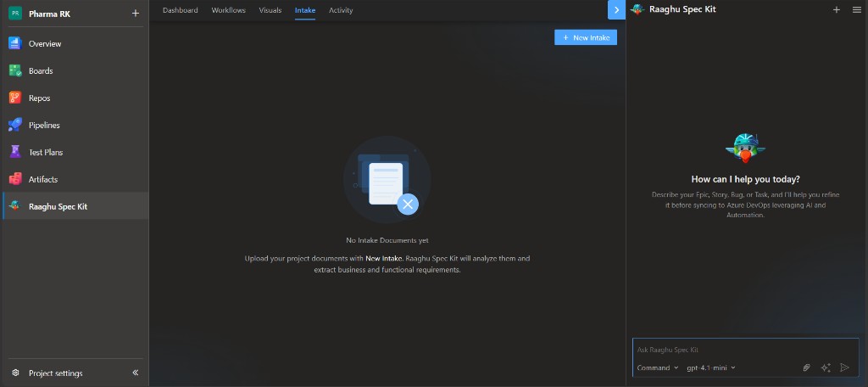Image resolution: width=868 pixels, height=387 pixels.
Task: Open the gpt-4.1-mini model dropdown
Action: (x=711, y=367)
